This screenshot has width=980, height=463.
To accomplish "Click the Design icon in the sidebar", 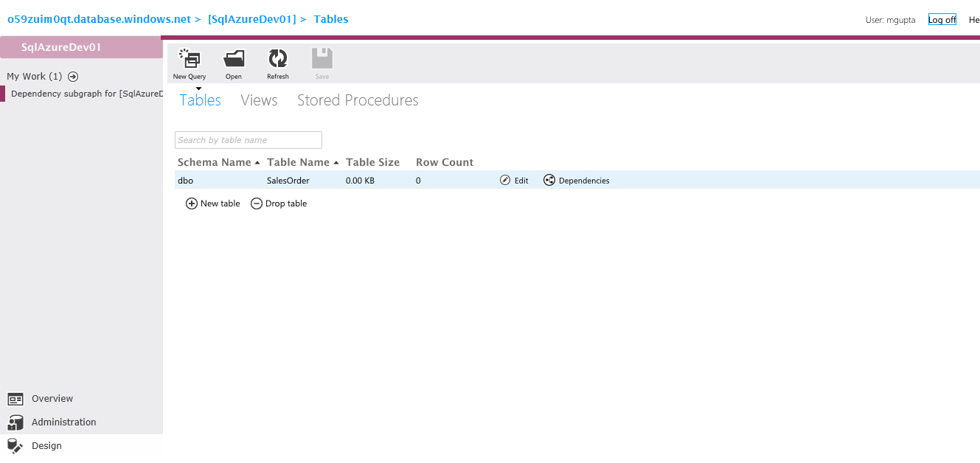I will pos(14,445).
